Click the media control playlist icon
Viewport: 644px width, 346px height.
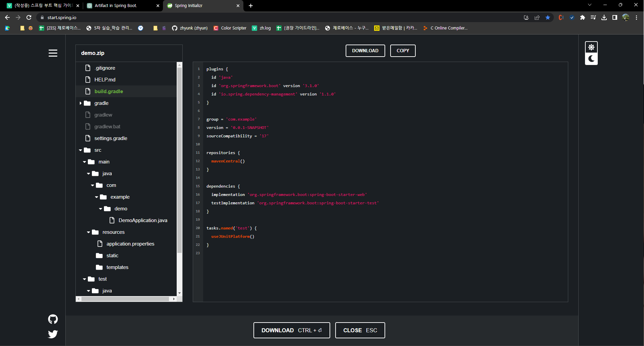(593, 17)
